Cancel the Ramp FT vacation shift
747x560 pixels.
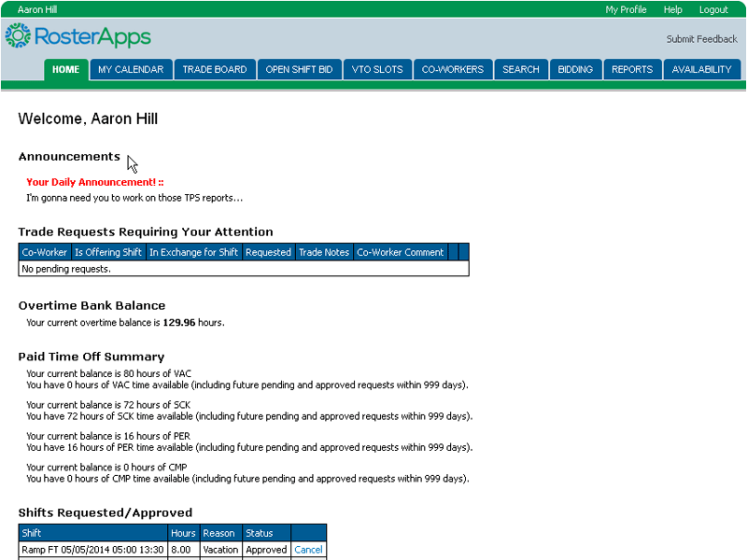click(308, 550)
